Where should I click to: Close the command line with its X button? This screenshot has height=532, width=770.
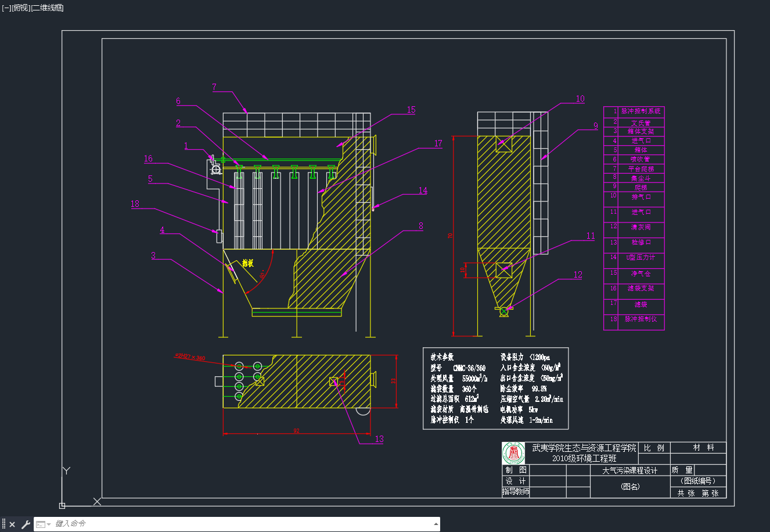click(x=12, y=524)
